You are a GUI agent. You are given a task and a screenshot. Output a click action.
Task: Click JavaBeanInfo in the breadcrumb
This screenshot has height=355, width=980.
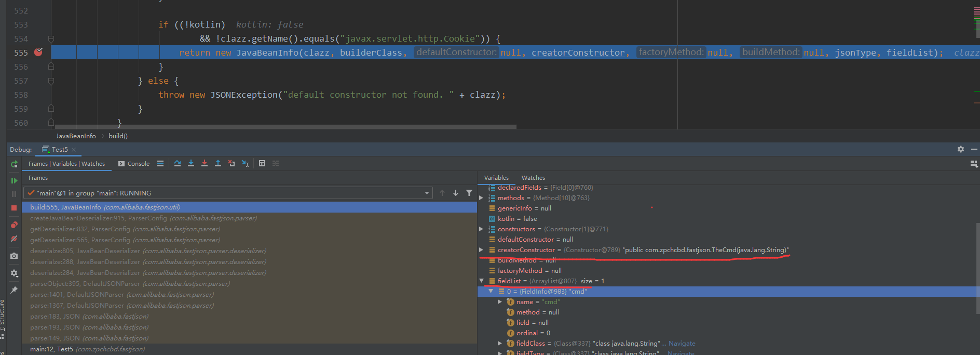76,136
